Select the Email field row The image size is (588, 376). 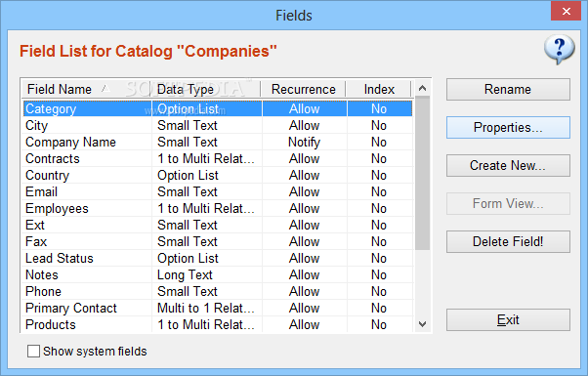(218, 192)
